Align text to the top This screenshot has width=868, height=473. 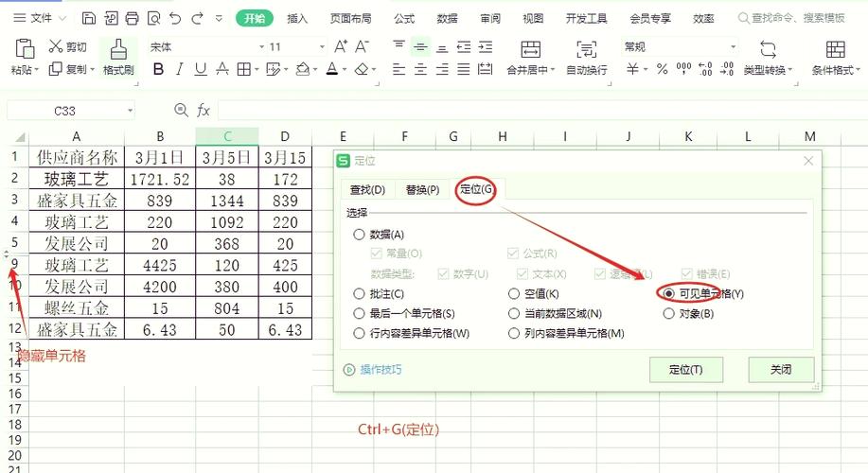(399, 46)
